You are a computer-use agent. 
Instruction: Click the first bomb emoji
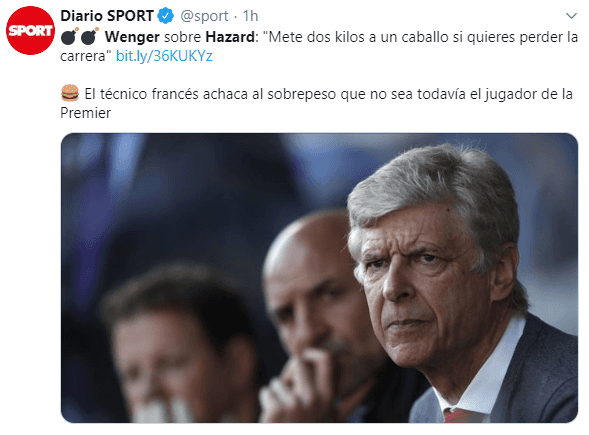[69, 36]
